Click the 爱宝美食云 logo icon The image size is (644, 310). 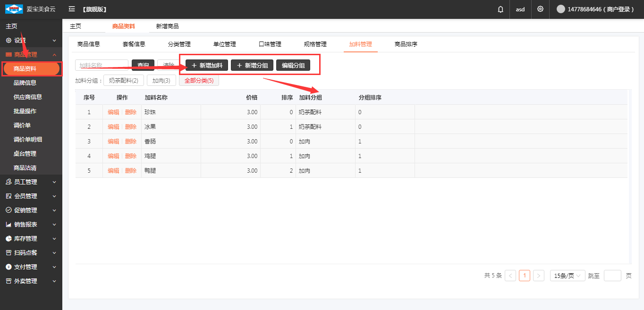point(14,9)
